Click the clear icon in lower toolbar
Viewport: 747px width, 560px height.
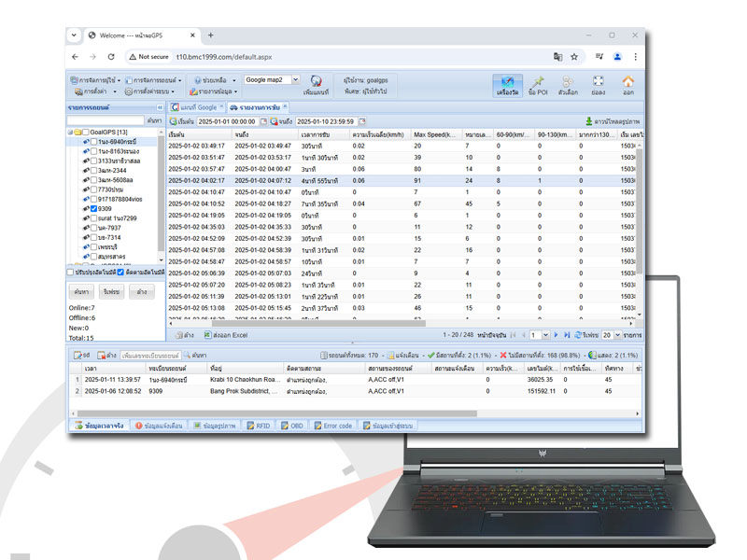(x=101, y=356)
